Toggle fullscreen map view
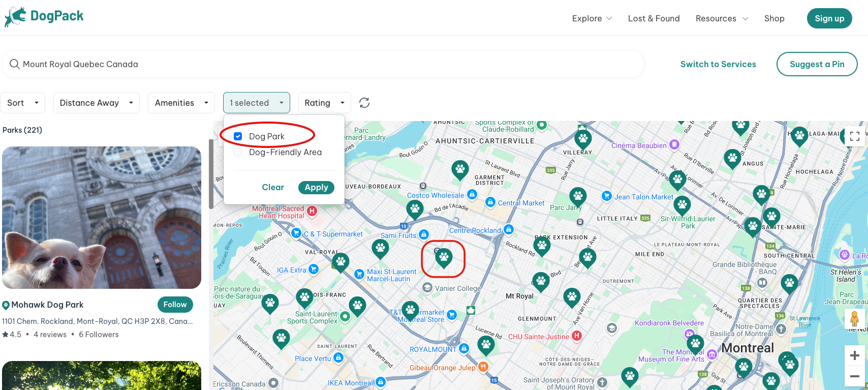Image resolution: width=868 pixels, height=390 pixels. pyautogui.click(x=854, y=136)
